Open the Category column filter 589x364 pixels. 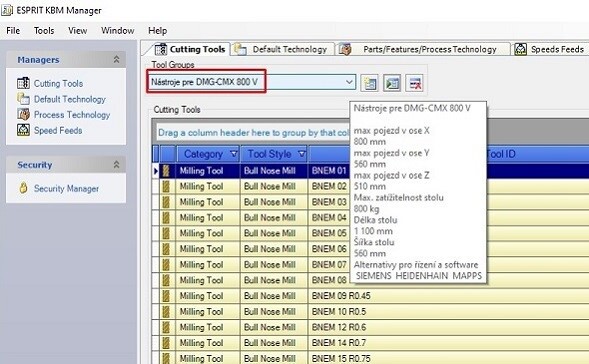click(234, 154)
